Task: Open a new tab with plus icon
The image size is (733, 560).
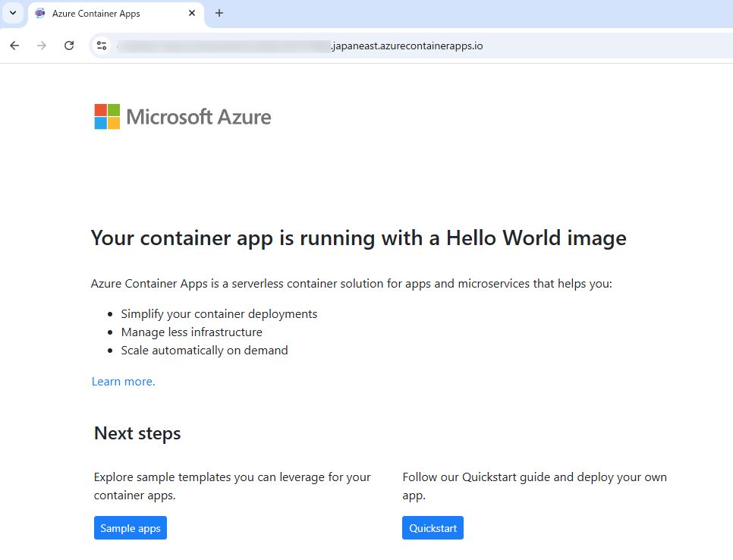Action: [219, 13]
